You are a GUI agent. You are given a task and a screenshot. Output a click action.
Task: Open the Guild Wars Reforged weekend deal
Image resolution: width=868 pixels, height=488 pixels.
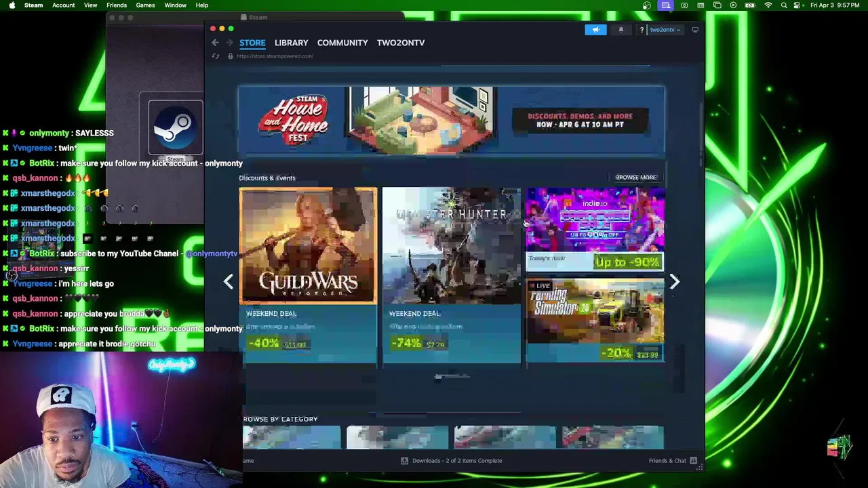pos(308,275)
